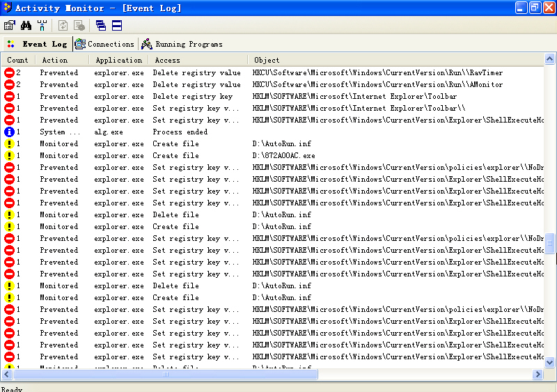Click red blocked icon on AMonitor row

click(9, 84)
